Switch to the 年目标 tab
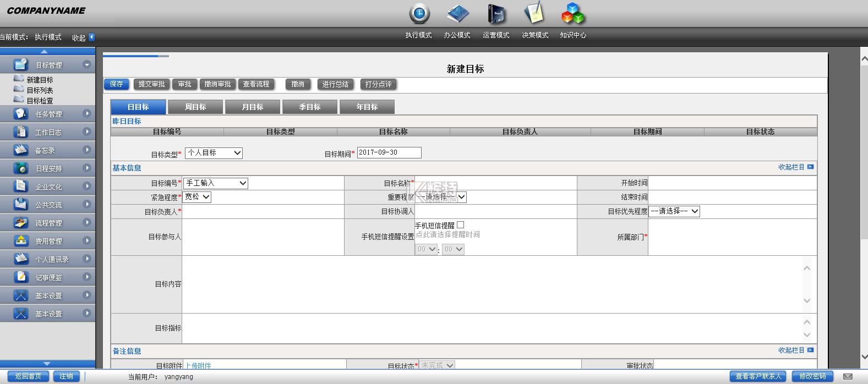Viewport: 868px width, 384px height. coord(367,107)
